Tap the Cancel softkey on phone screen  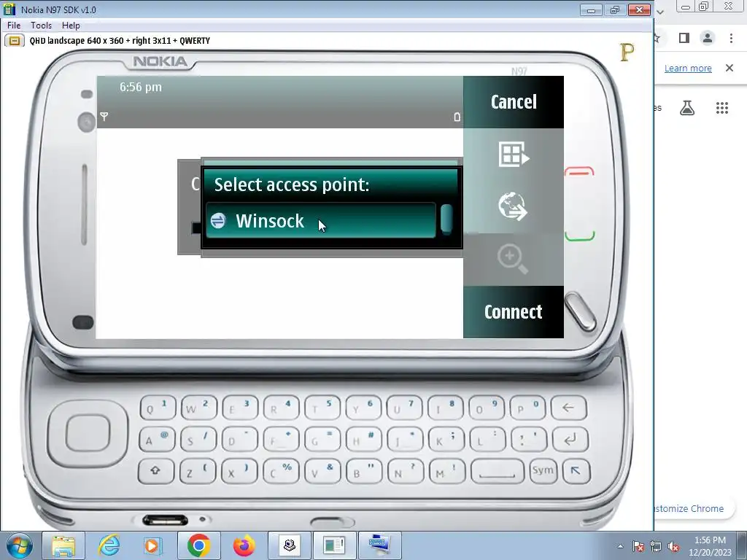(514, 102)
